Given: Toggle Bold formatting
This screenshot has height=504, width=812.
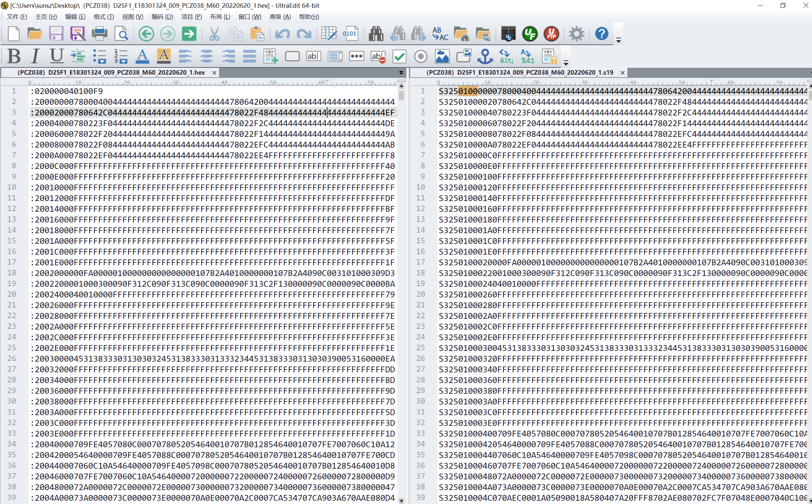Looking at the screenshot, I should [x=14, y=56].
